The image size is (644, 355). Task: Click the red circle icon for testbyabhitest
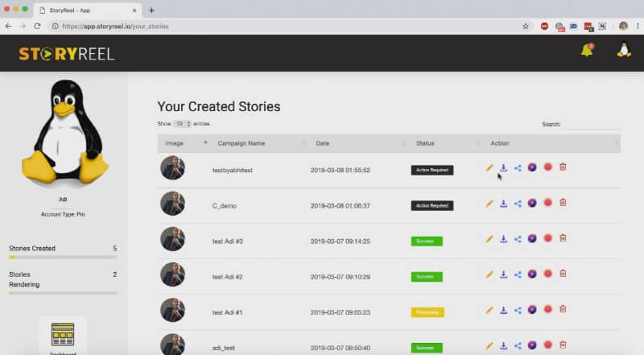pyautogui.click(x=548, y=167)
